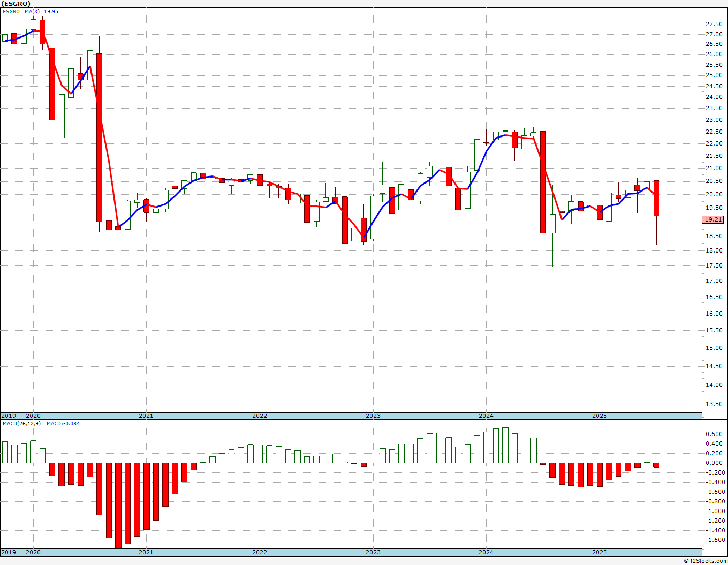Click the 18.50 price axis label
The height and width of the screenshot is (565, 728).
714,236
